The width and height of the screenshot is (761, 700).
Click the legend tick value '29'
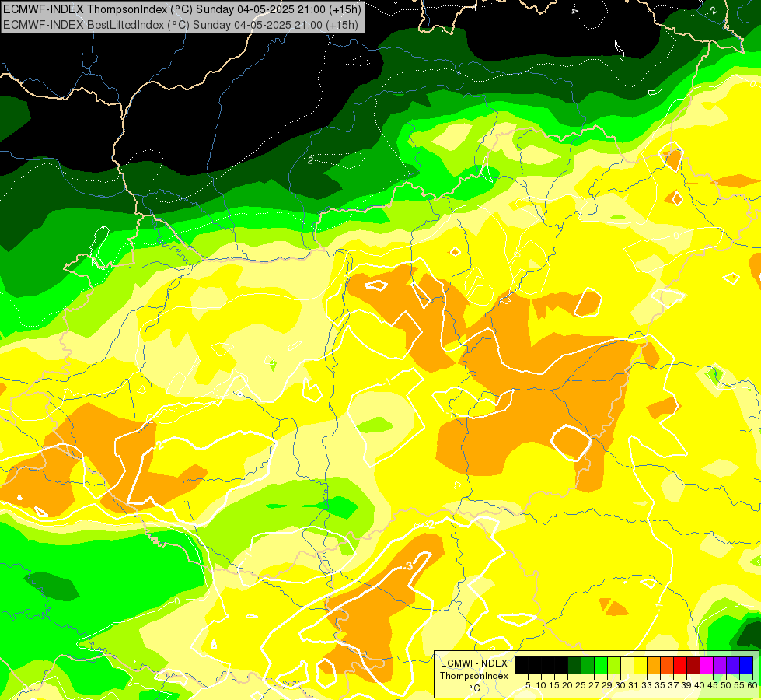[x=607, y=685]
